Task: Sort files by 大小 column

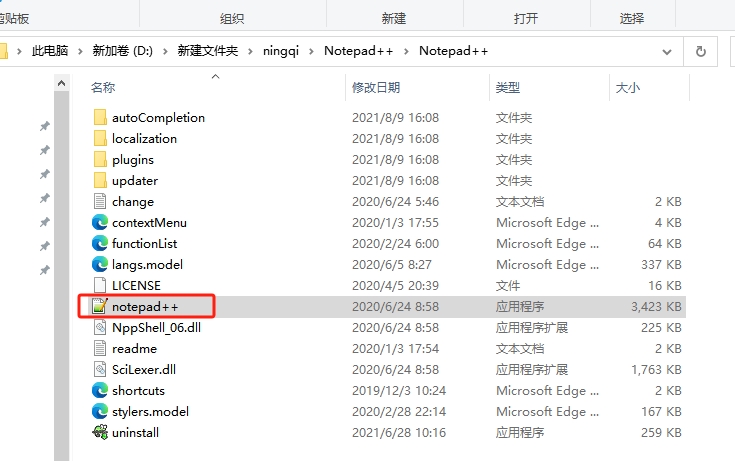Action: click(628, 88)
